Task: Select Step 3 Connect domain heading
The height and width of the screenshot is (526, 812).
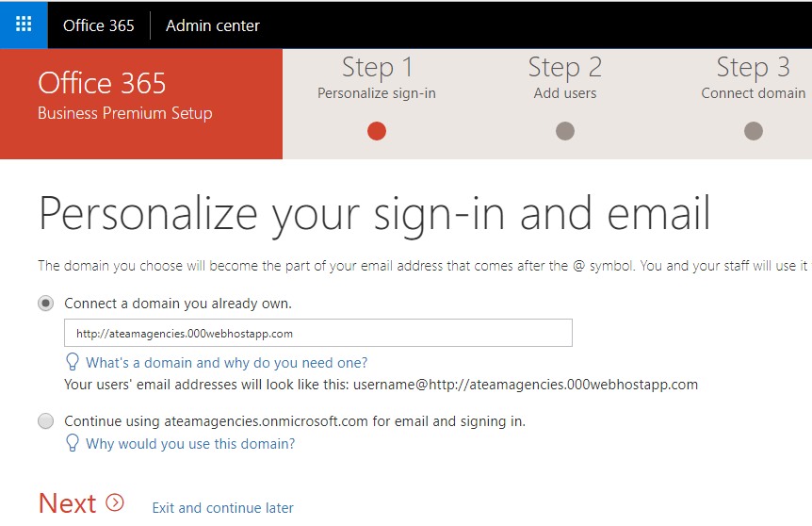Action: point(754,77)
